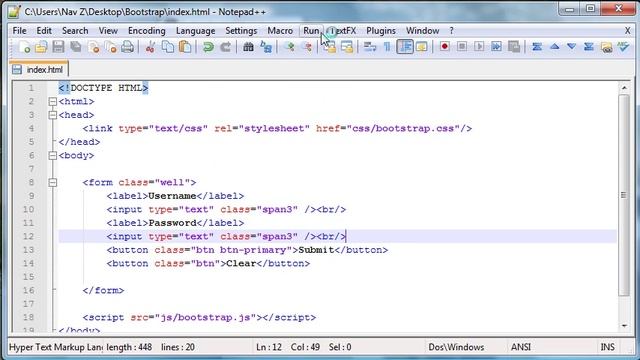Save the document with the floppy icon
The image size is (640, 360).
coord(58,47)
